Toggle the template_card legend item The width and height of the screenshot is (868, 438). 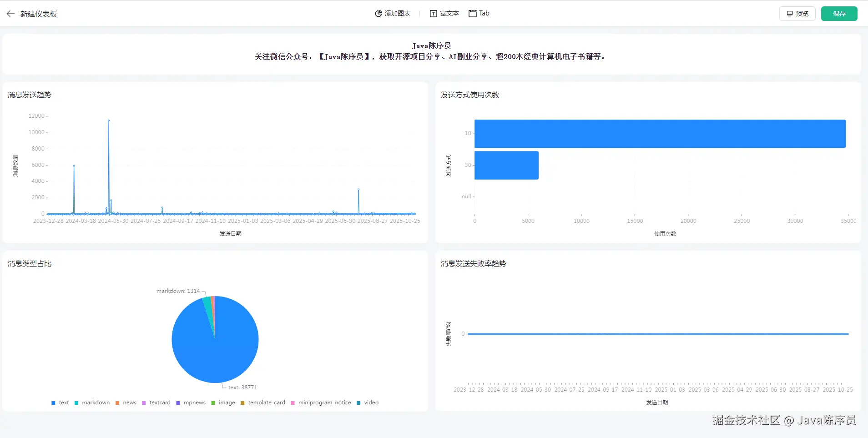click(263, 403)
